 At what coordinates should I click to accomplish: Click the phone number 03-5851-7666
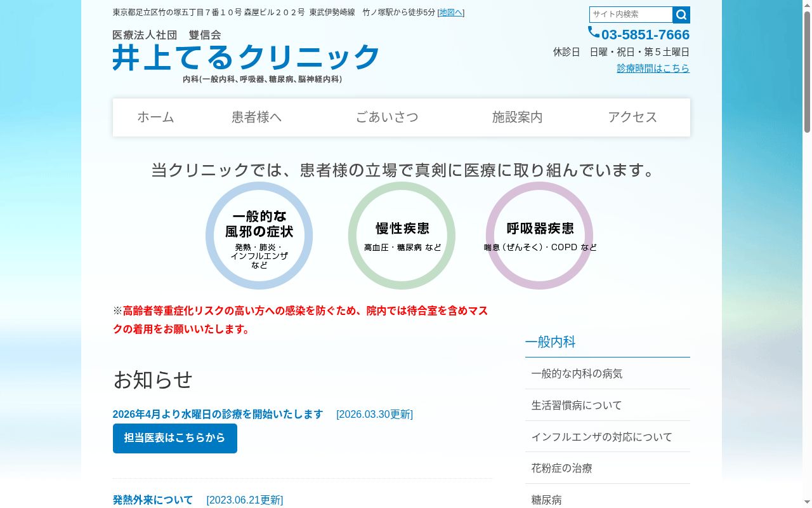pos(645,34)
